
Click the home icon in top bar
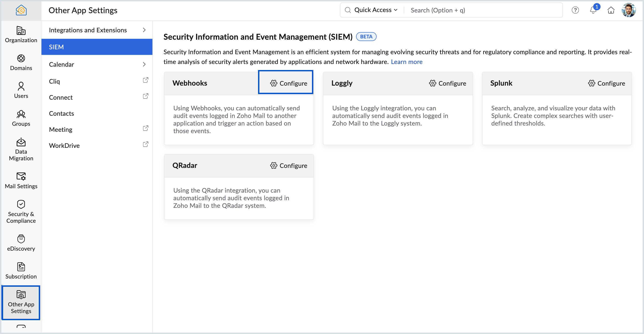coord(611,10)
